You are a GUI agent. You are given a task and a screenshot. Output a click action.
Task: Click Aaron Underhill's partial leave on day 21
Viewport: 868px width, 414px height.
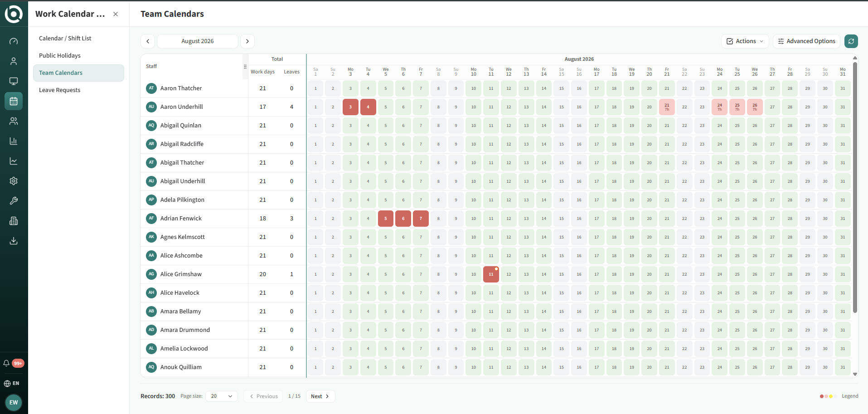[667, 107]
